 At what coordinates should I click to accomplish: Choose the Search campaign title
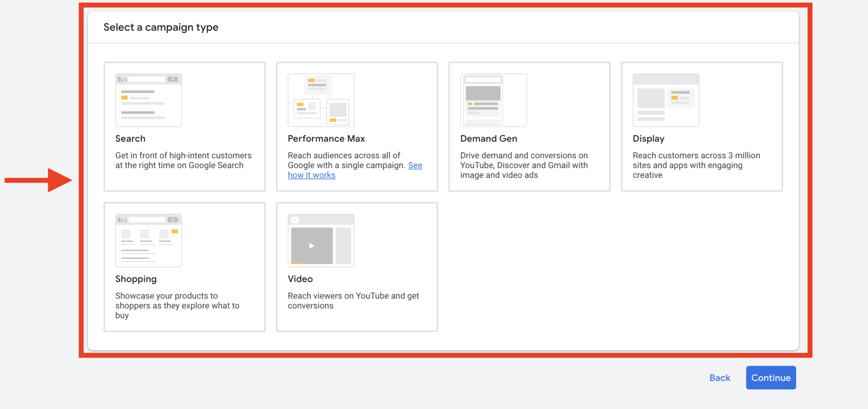pos(130,139)
